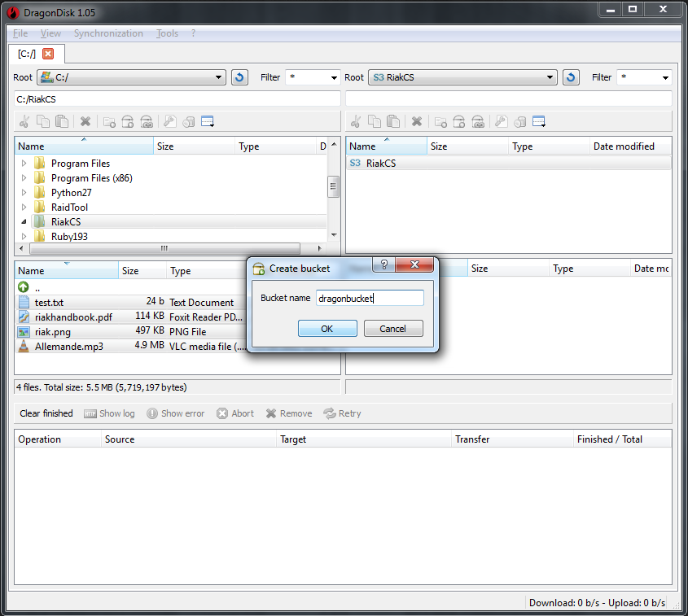Confirm bucket creation with OK

(327, 329)
